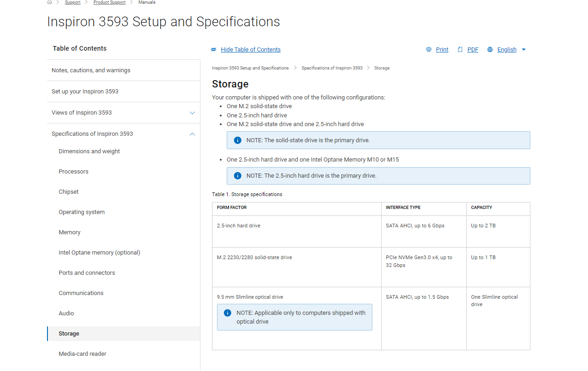The width and height of the screenshot is (588, 371).
Task: Open the Product Support breadcrumb link
Action: coord(109,2)
